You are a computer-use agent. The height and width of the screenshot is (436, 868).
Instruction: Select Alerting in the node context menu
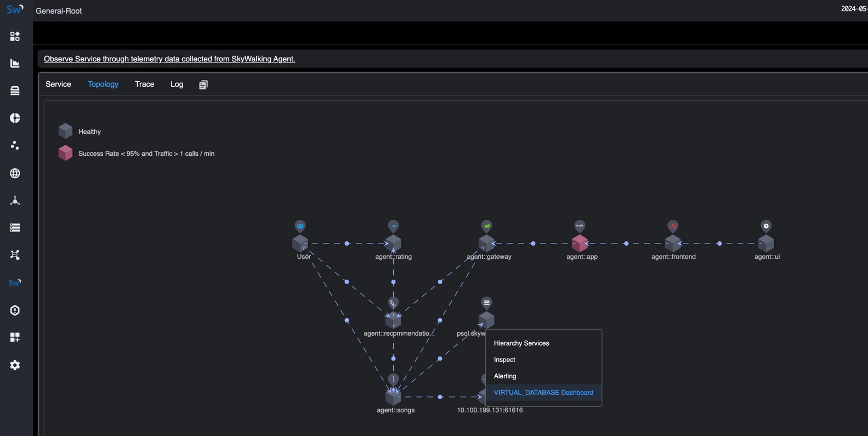tap(504, 376)
